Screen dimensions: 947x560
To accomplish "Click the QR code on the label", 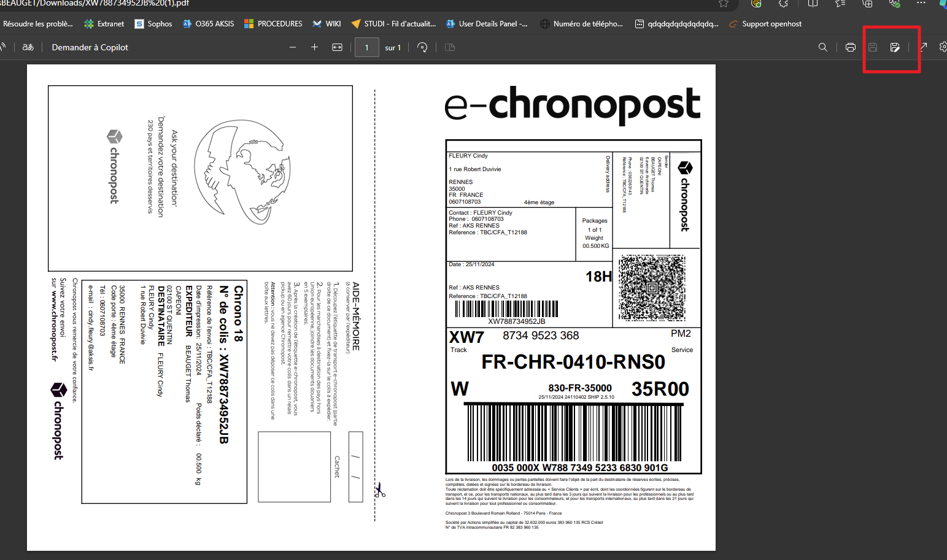I will coord(652,288).
